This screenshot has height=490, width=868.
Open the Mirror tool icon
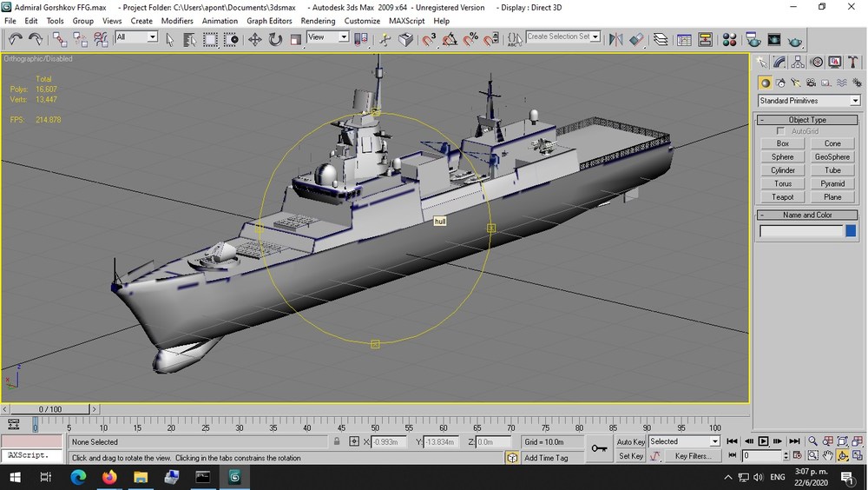click(x=615, y=39)
